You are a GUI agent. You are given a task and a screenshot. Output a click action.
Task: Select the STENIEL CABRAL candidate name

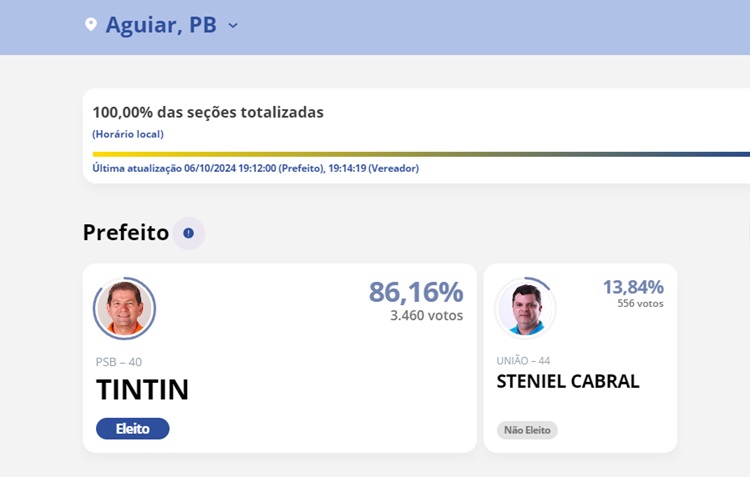point(568,381)
